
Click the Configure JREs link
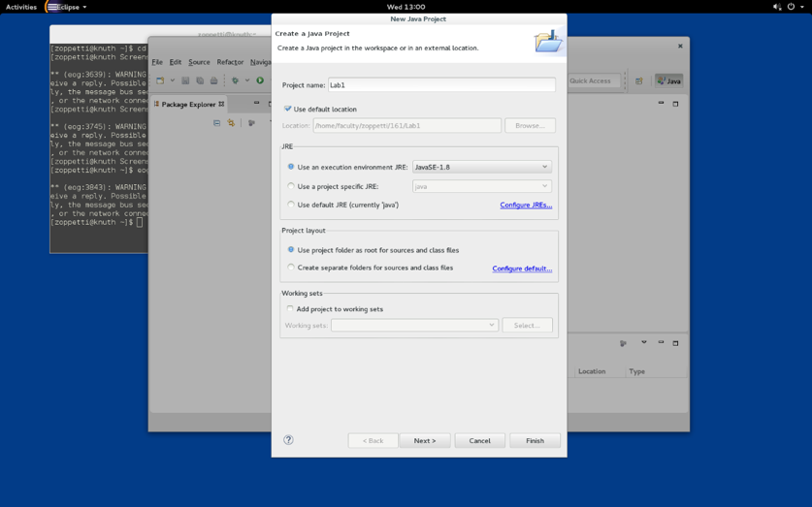[x=526, y=206]
